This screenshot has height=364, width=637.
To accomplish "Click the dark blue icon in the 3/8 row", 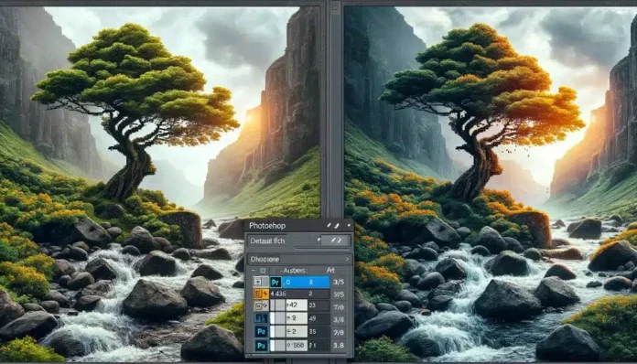I will [x=261, y=318].
